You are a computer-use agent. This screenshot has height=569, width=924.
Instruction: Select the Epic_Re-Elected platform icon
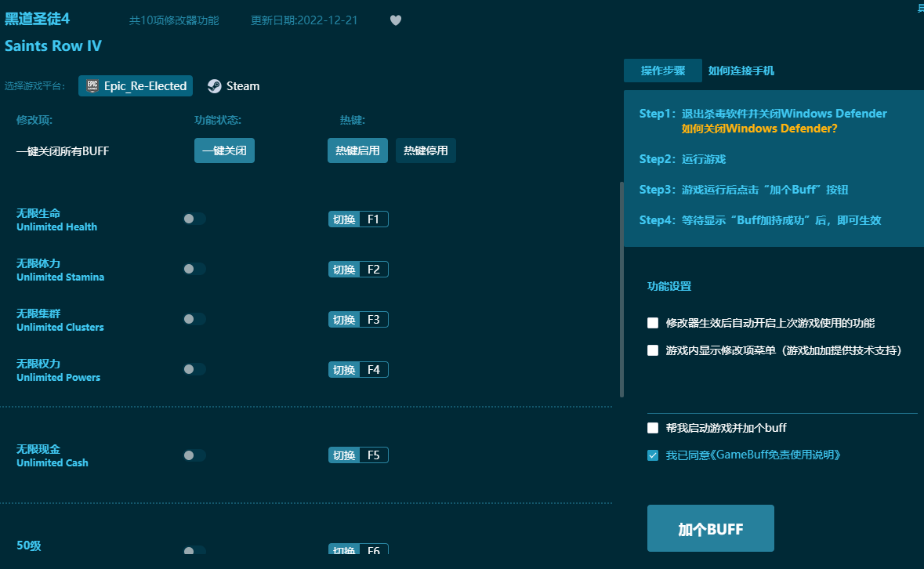[x=92, y=86]
